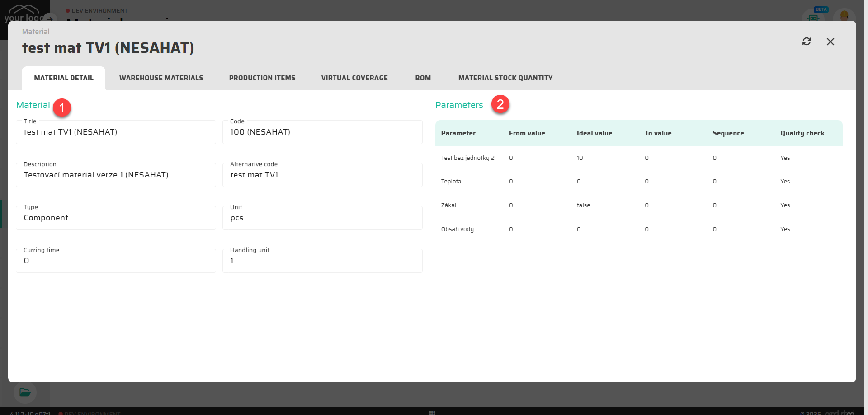Viewport: 868px width, 415px height.
Task: Click the open folder icon at bottom left
Action: [25, 392]
